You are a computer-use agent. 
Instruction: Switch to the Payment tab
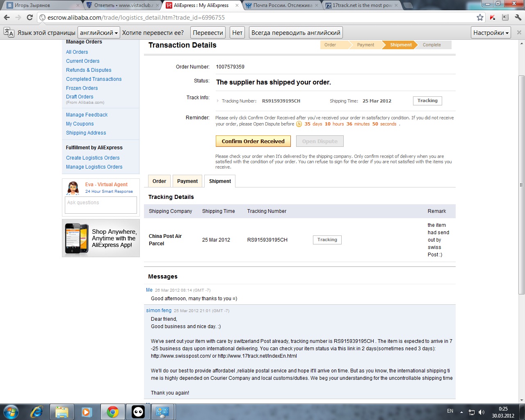(x=187, y=181)
